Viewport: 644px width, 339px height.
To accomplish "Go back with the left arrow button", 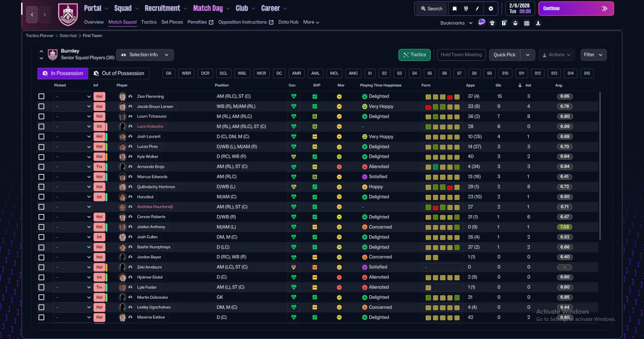I will [x=32, y=15].
